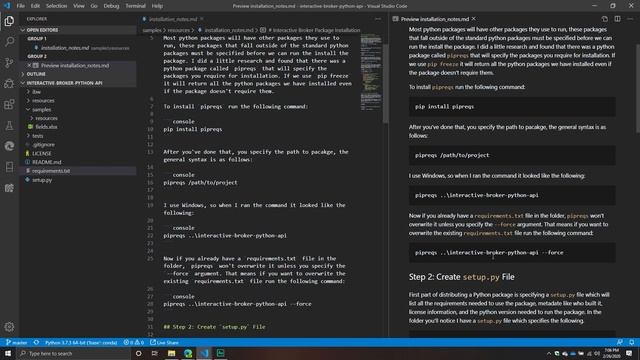Click Show Source icon in preview toolbar
Viewport: 640px width, 360px height.
[x=604, y=19]
